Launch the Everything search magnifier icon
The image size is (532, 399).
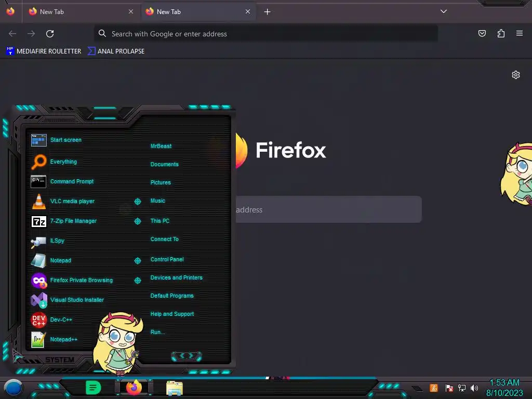pyautogui.click(x=38, y=162)
